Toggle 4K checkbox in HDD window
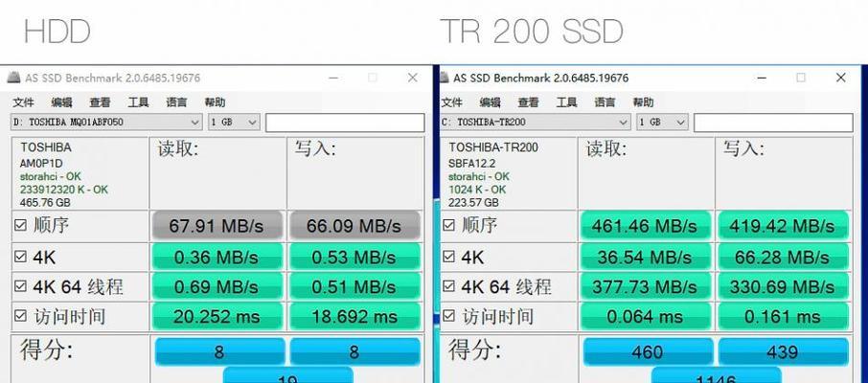Viewport: 868px width, 383px height. [x=20, y=257]
